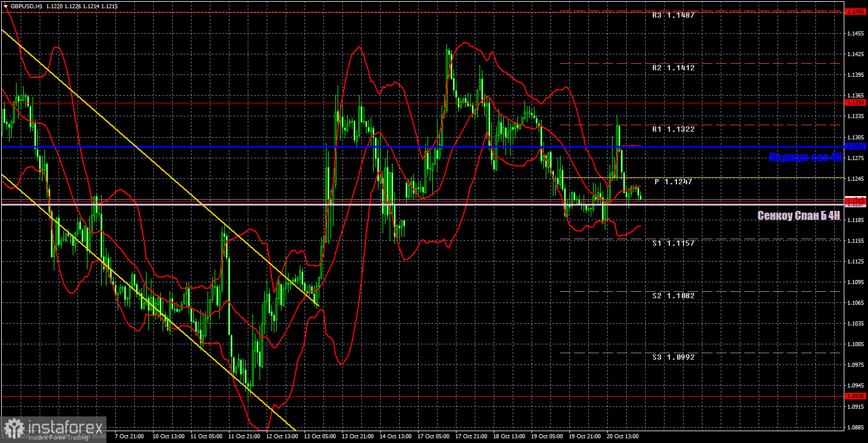Click the 12 Oct 13:00 time label
Screen dimensions: 868x443
pyautogui.click(x=281, y=437)
